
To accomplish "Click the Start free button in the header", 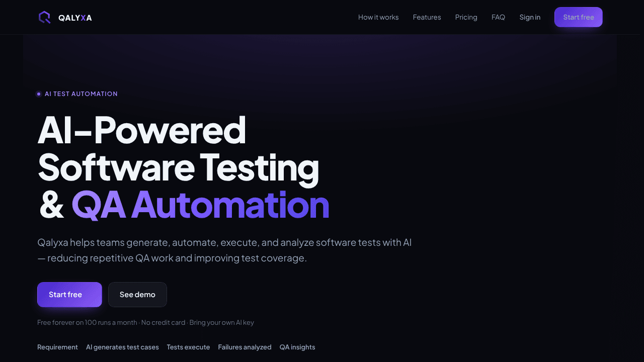I will 578,17.
